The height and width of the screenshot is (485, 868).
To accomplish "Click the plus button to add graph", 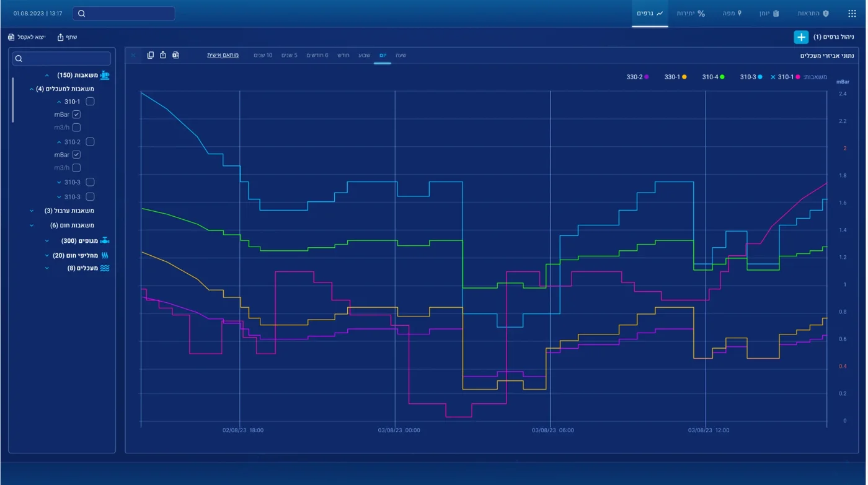I will coord(801,37).
